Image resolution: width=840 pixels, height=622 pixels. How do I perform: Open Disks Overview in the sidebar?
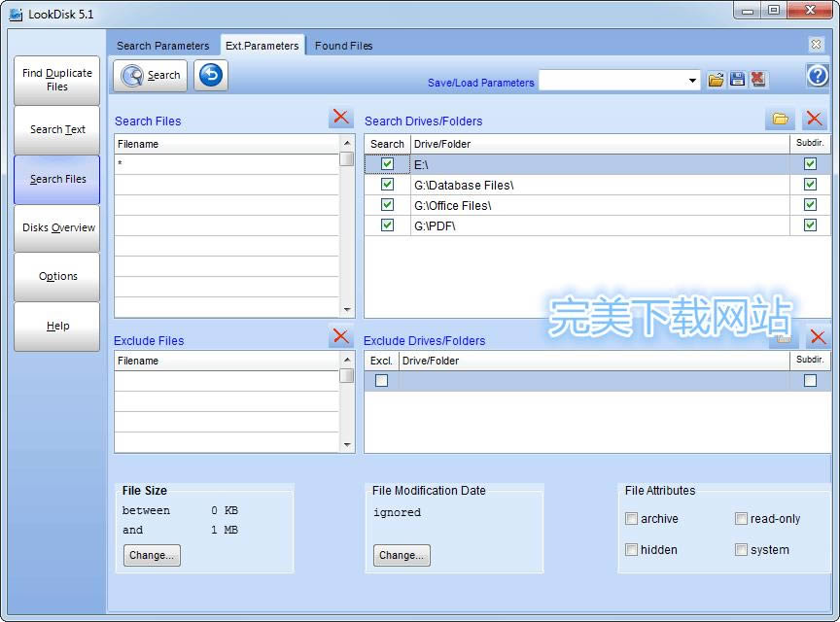tap(56, 228)
